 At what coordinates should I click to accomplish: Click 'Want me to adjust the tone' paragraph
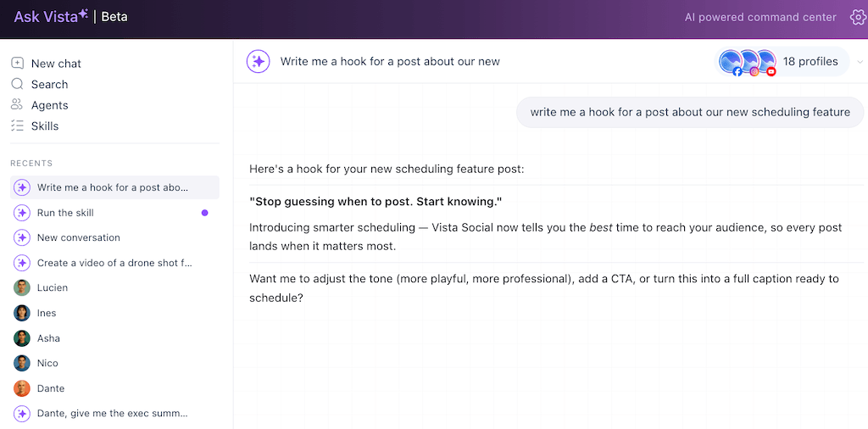(544, 288)
